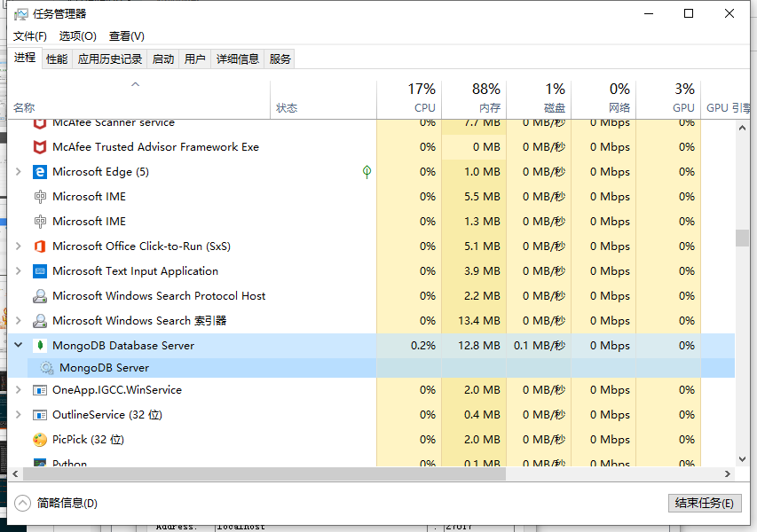
Task: Click the Microsoft Text Input Application icon
Action: [40, 271]
